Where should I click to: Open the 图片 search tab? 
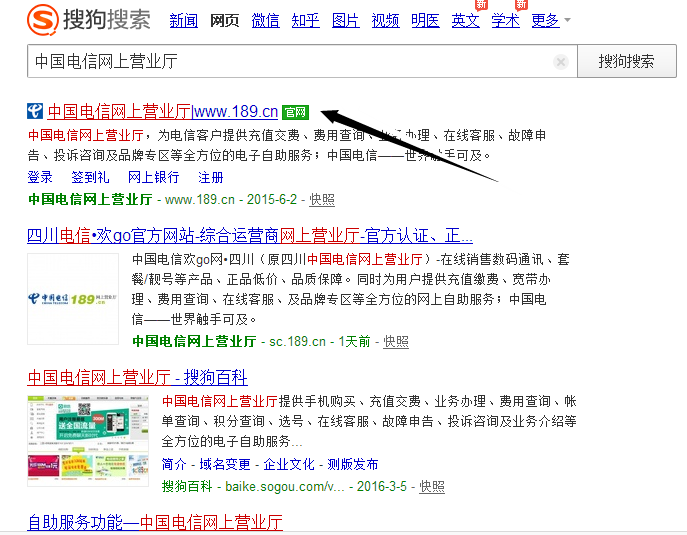click(x=346, y=21)
